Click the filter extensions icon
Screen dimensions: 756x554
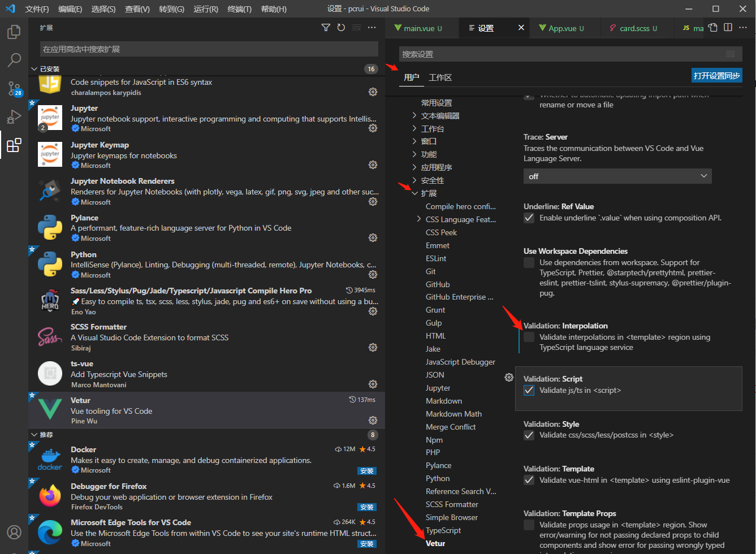[326, 28]
